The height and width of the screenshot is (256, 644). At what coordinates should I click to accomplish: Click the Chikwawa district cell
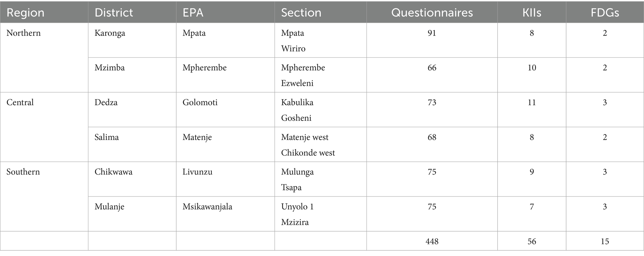(x=113, y=172)
